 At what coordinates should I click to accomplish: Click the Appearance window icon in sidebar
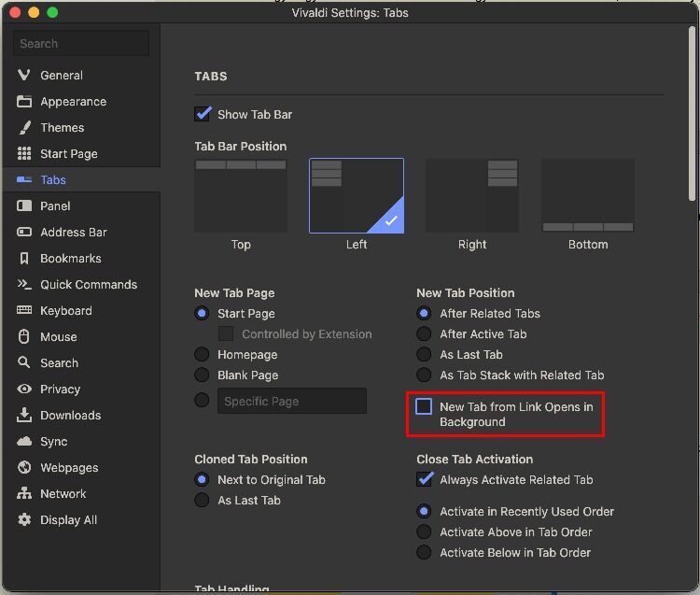[x=24, y=102]
